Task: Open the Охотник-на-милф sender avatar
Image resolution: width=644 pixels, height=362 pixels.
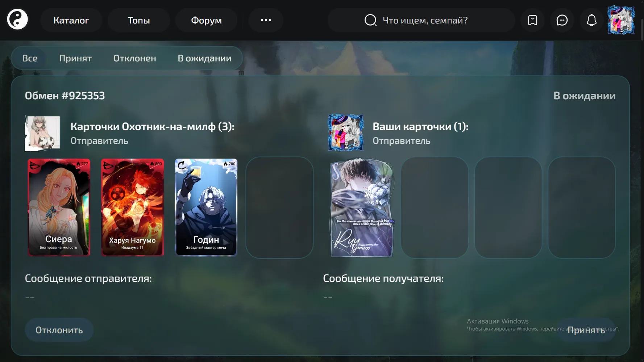Action: tap(42, 133)
